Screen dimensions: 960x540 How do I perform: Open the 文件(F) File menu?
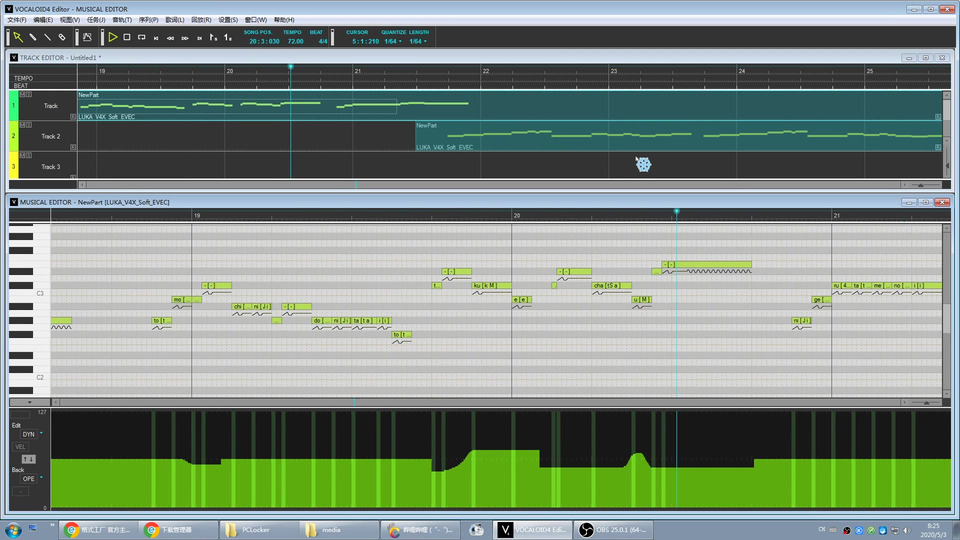[x=17, y=20]
